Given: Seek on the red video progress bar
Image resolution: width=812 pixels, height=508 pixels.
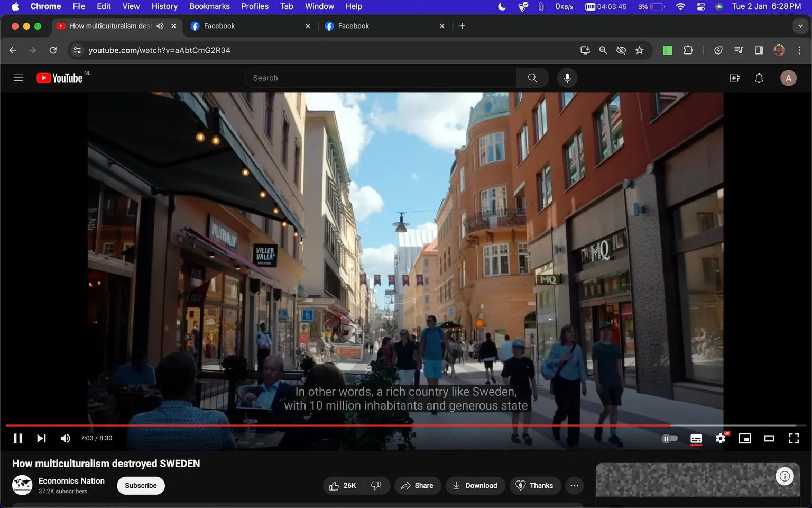Looking at the screenshot, I should click(x=338, y=425).
